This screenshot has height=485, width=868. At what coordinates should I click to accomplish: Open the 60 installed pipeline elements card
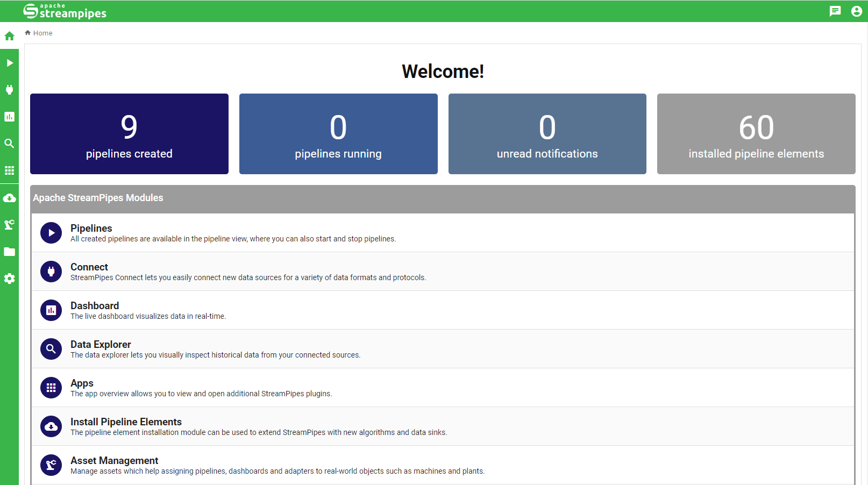[756, 134]
